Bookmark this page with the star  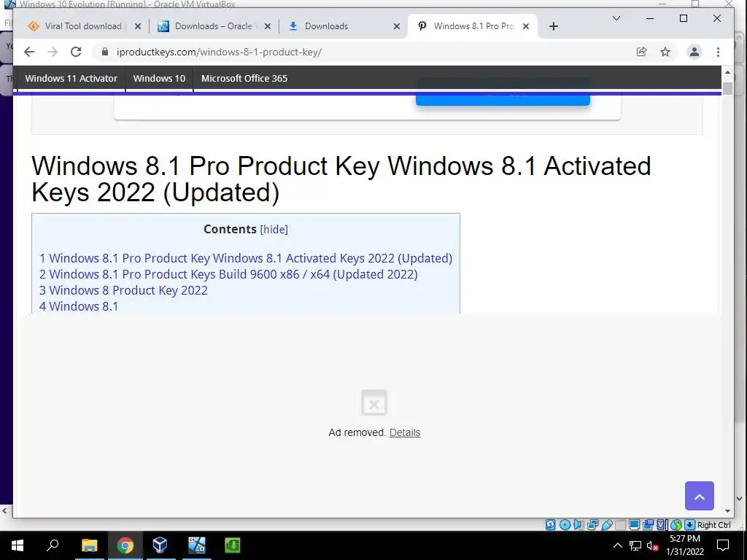pos(665,52)
